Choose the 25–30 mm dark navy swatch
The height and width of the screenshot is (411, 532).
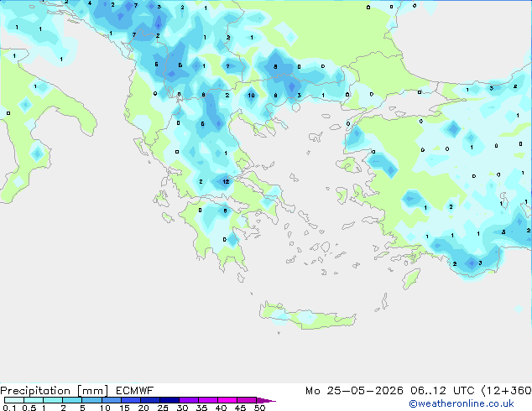click(170, 400)
